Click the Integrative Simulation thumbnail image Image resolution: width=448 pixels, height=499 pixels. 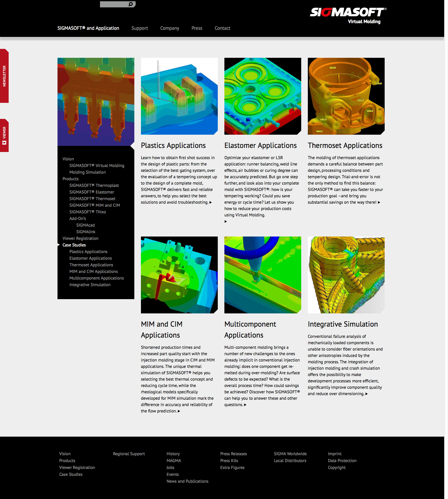coord(346,275)
